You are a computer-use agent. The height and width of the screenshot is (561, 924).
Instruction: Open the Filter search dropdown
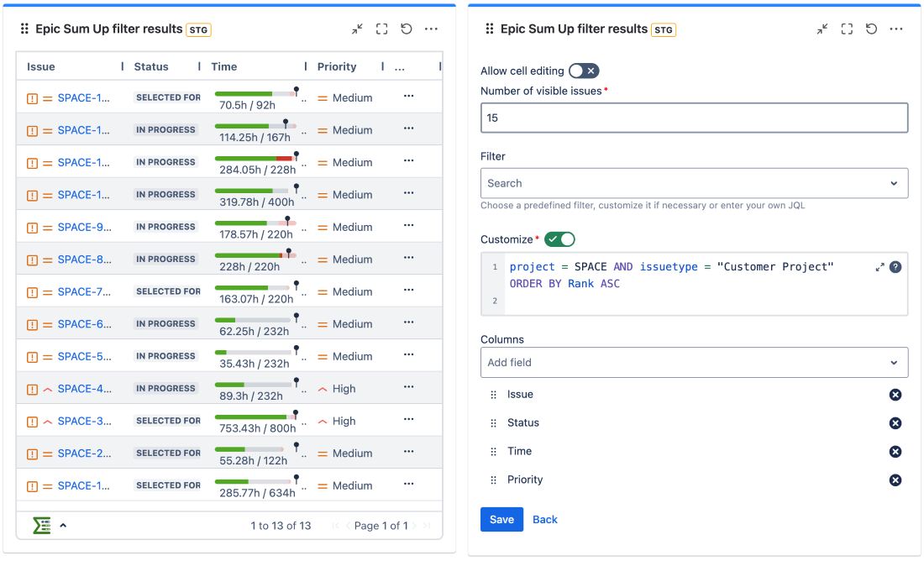694,183
